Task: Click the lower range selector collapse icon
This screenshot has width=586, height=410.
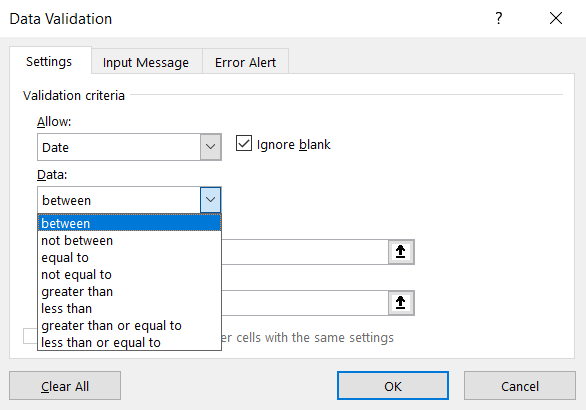Action: (401, 302)
